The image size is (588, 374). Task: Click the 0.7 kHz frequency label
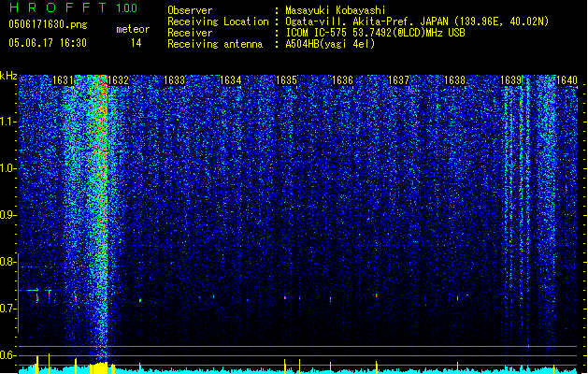tap(8, 309)
